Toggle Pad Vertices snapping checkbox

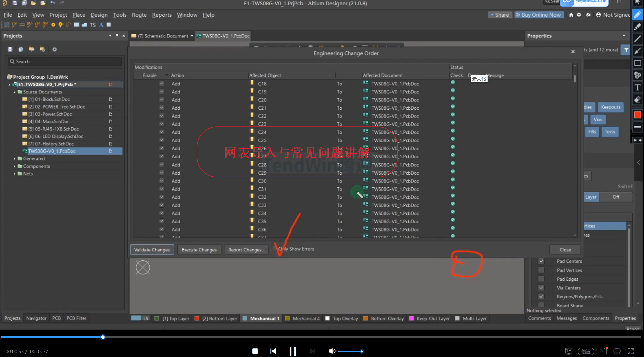541,270
